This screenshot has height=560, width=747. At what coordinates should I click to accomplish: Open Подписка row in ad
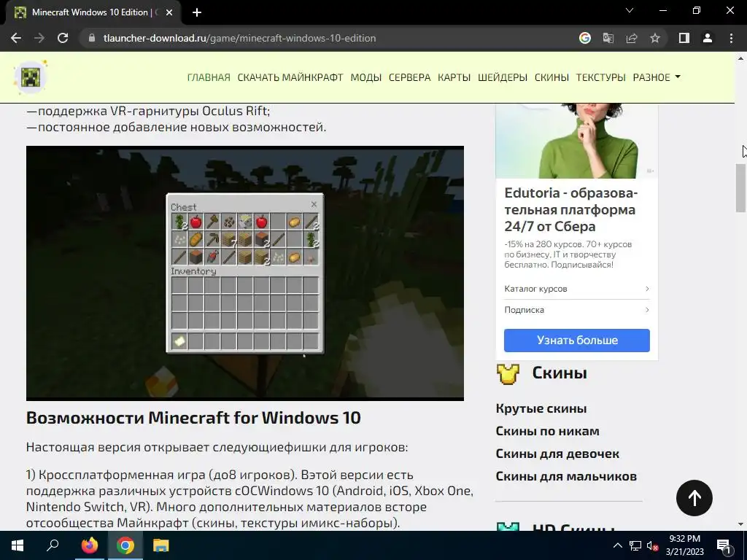tap(577, 309)
